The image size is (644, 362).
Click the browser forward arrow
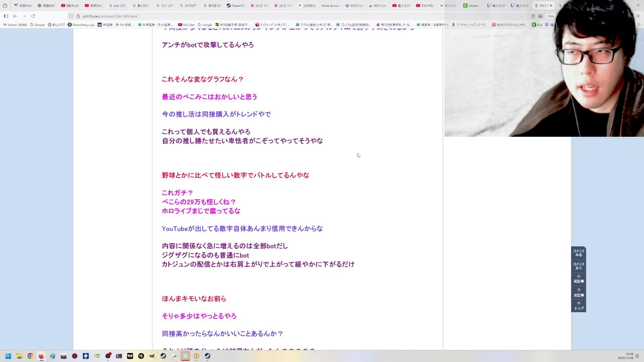coord(24,16)
